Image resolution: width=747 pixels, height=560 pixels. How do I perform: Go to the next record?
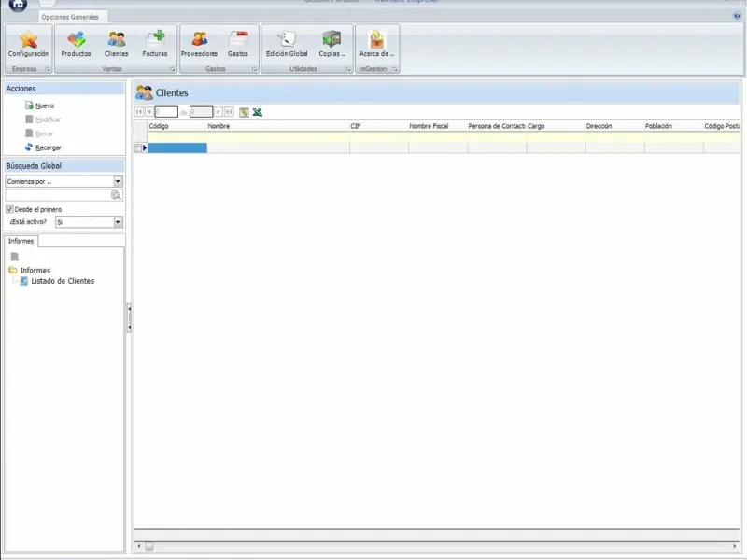pyautogui.click(x=218, y=112)
